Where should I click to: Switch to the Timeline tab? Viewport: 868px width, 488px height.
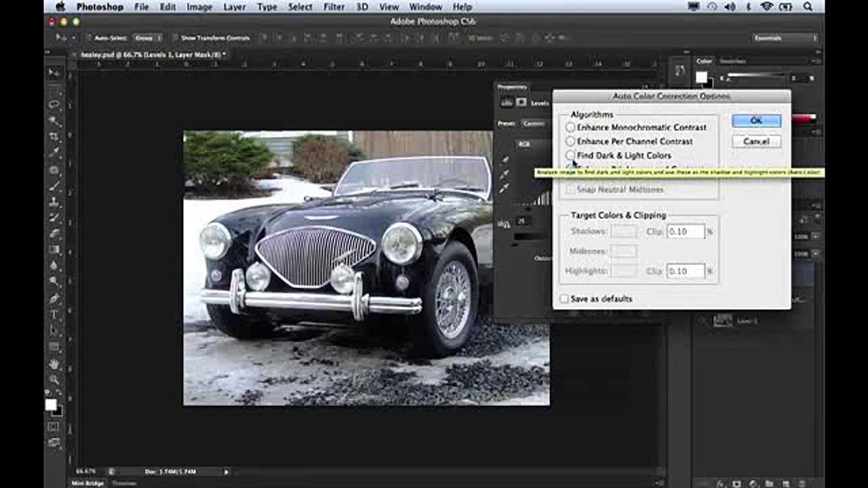click(x=123, y=483)
